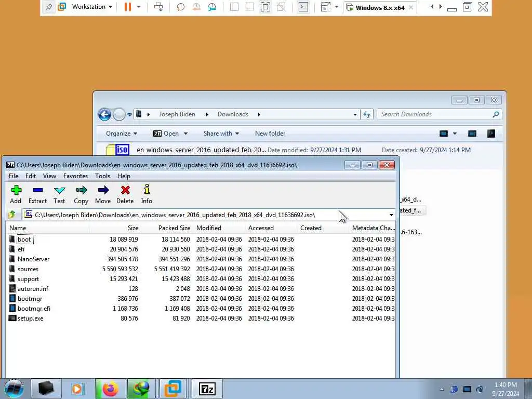Viewport: 532px width, 399px height.
Task: Expand Explorer address bar history dropdown
Action: (355, 115)
